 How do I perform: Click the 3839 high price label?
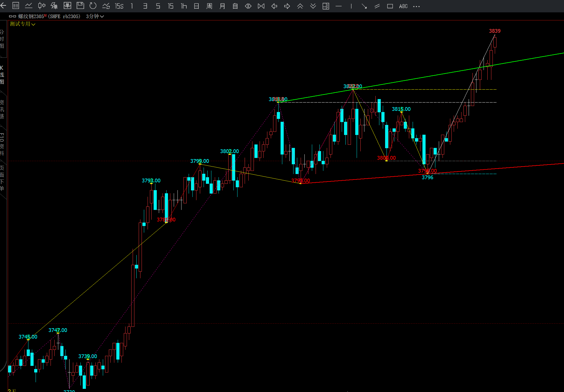[x=495, y=31]
